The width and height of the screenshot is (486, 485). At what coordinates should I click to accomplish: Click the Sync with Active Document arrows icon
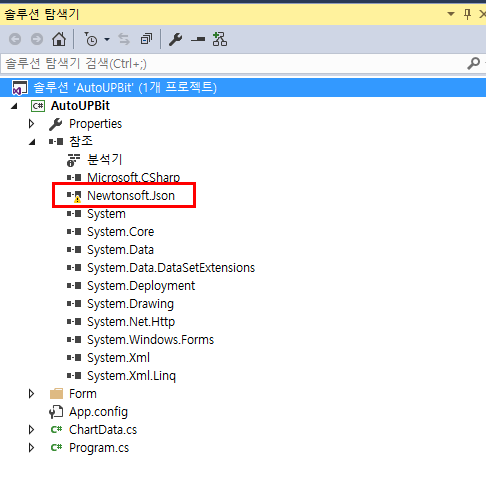(124, 39)
